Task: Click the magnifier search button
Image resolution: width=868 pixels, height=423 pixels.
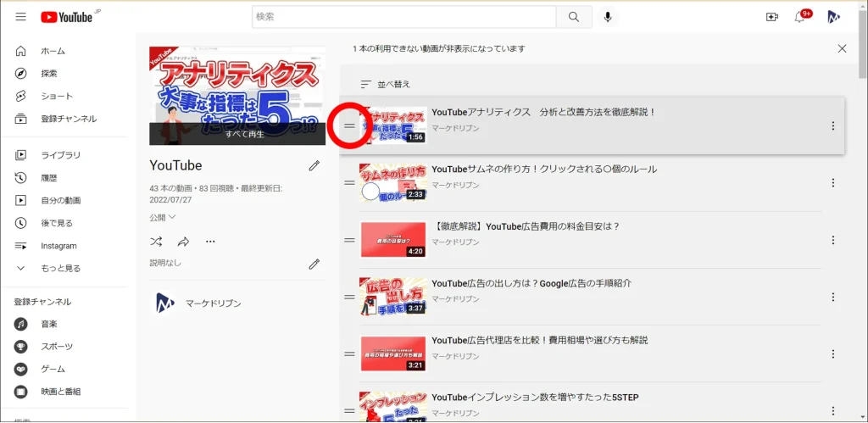Action: coord(574,17)
